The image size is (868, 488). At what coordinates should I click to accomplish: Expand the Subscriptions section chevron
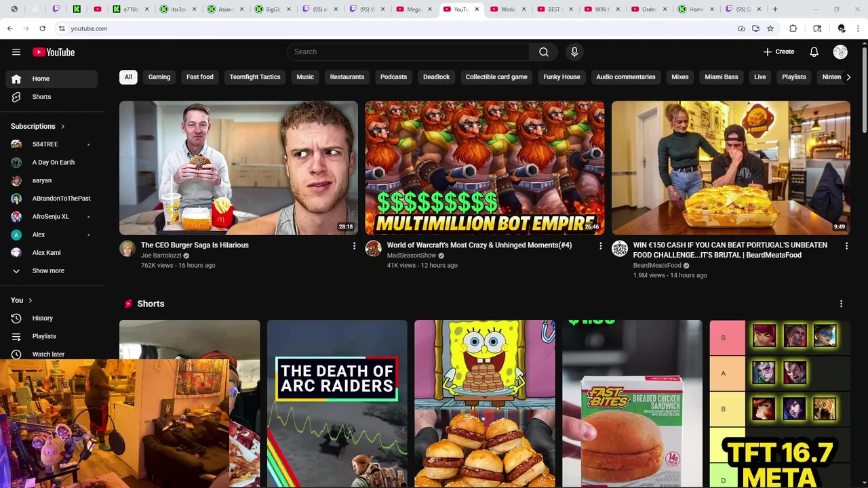63,126
